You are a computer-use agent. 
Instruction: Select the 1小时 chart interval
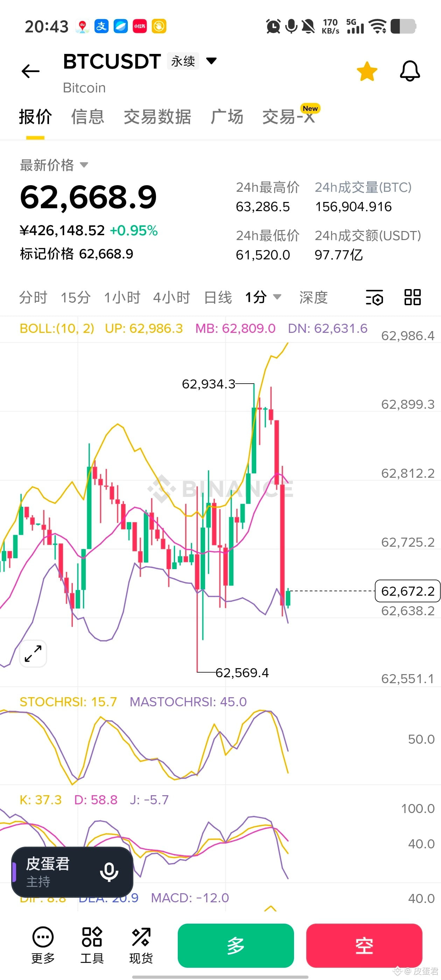(x=122, y=297)
